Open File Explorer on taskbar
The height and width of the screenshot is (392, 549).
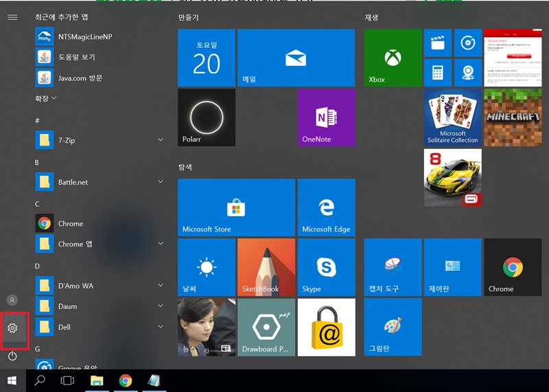point(97,380)
